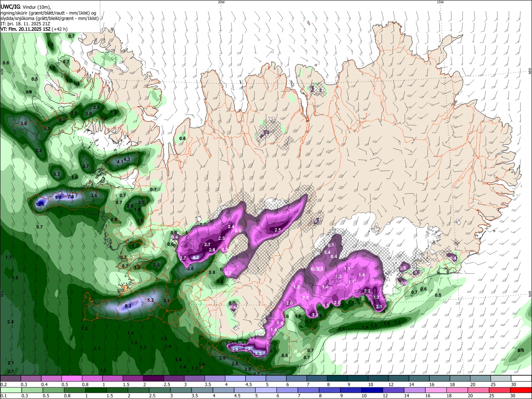Image resolution: width=532 pixels, height=399 pixels.
Task: Click the 0.1 label starting the lower legend row
Action: [x=4, y=396]
